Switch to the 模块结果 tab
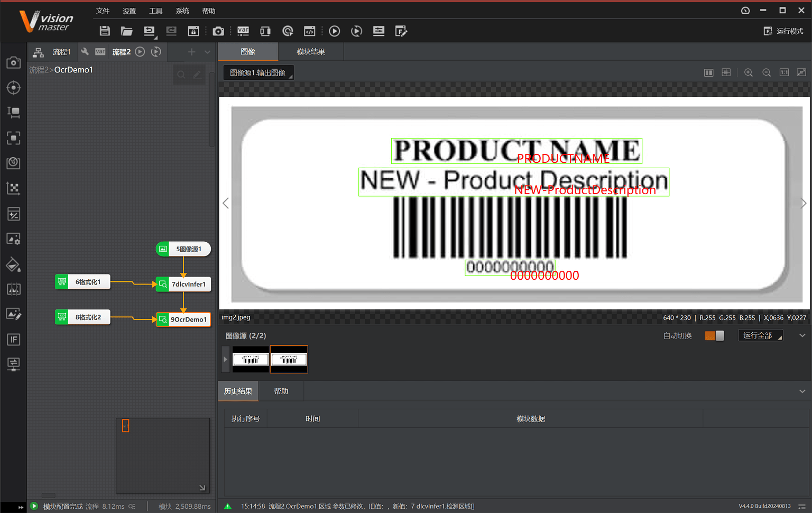The height and width of the screenshot is (513, 812). click(310, 52)
